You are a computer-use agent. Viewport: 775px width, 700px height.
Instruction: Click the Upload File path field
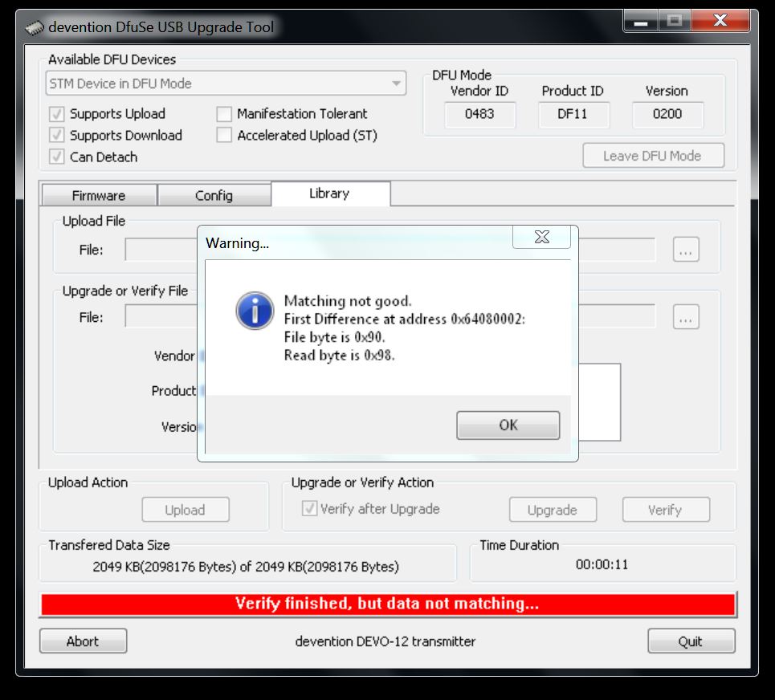pos(390,250)
